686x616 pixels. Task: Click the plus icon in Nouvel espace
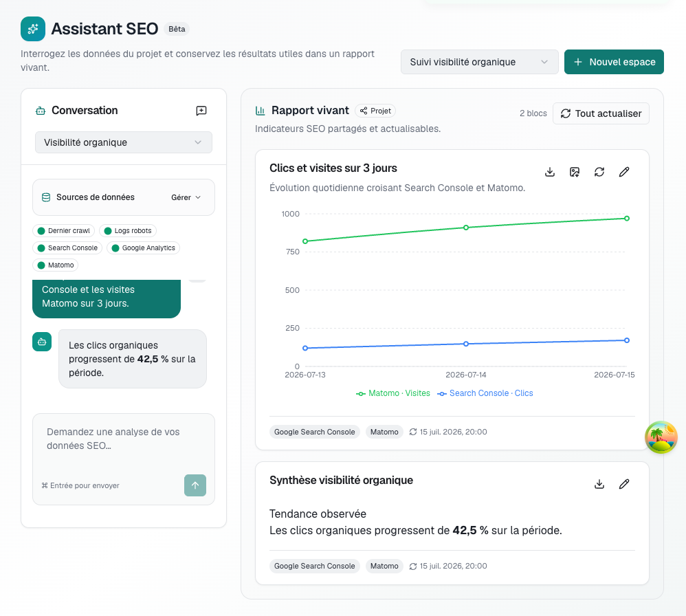[x=578, y=62]
